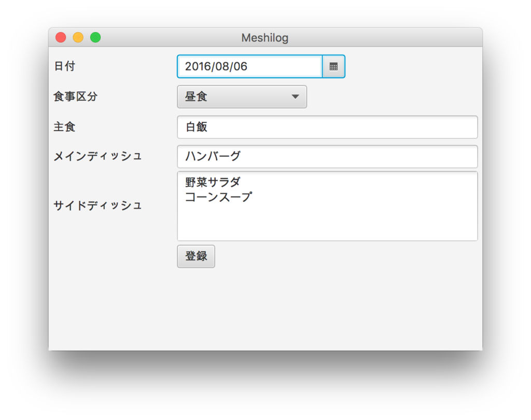Expand the 食事区分 dropdown showing 昼食
This screenshot has height=420, width=531.
[x=242, y=97]
